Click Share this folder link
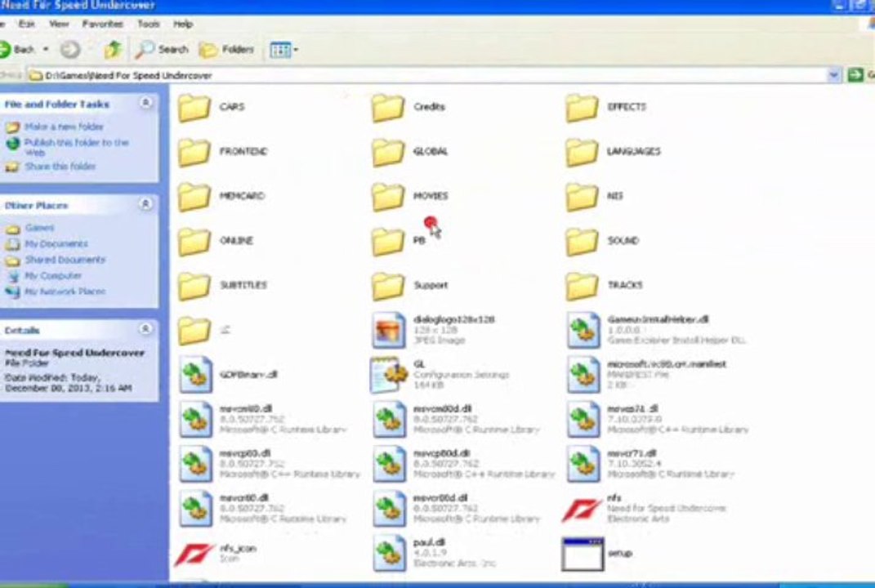Viewport: 875px width, 588px height. click(60, 167)
